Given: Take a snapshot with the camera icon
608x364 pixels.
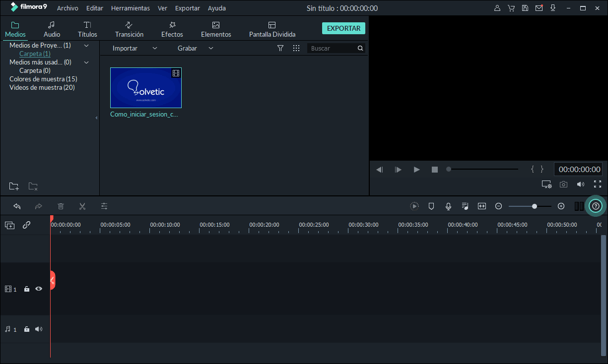Looking at the screenshot, I should coord(563,184).
